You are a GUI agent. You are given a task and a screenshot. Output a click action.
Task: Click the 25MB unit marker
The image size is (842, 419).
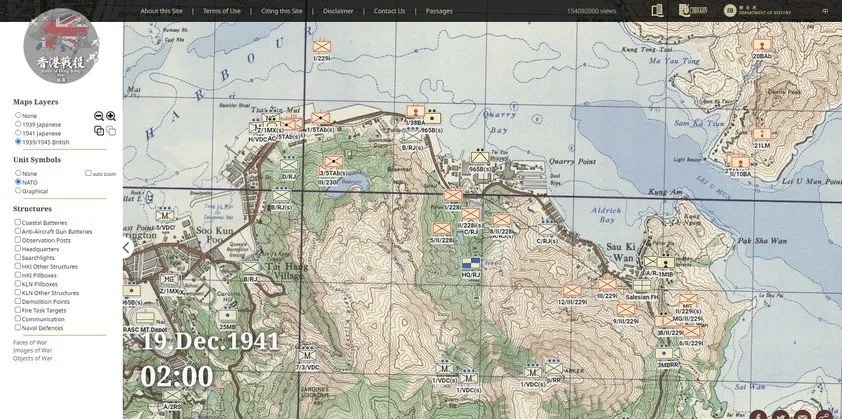tap(228, 315)
